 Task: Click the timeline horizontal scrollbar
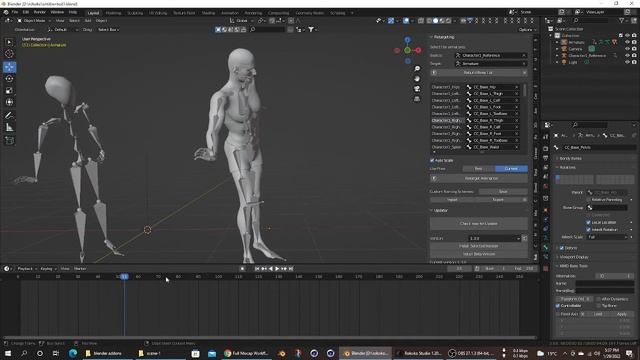[x=269, y=338]
